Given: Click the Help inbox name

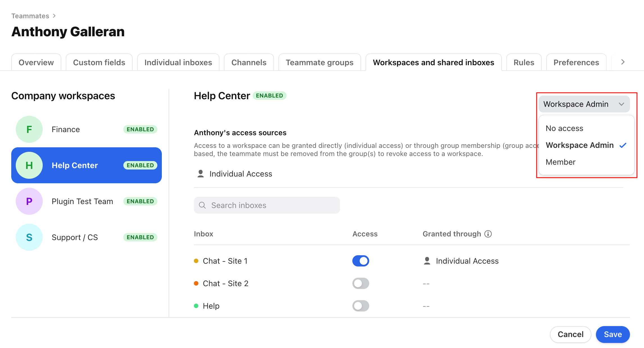Looking at the screenshot, I should [x=211, y=306].
